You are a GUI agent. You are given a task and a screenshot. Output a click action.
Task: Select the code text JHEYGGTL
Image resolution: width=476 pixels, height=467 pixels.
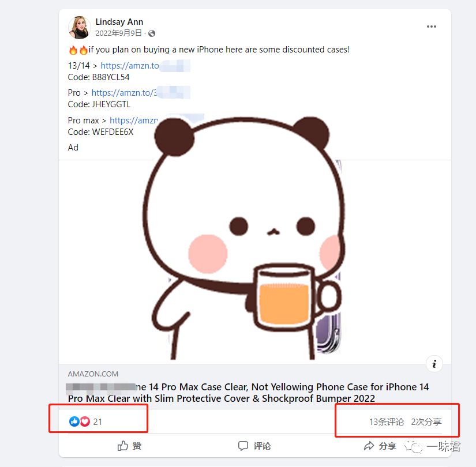point(111,104)
